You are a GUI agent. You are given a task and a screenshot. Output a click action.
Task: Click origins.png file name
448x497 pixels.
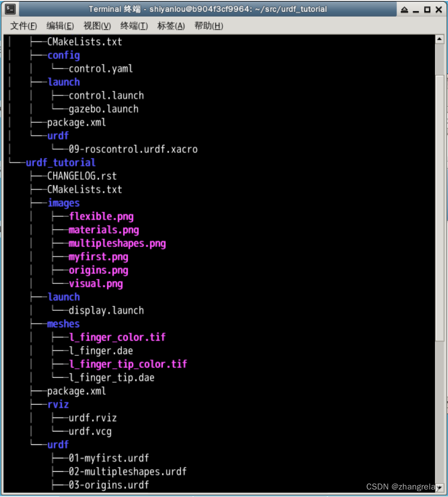[x=98, y=271]
